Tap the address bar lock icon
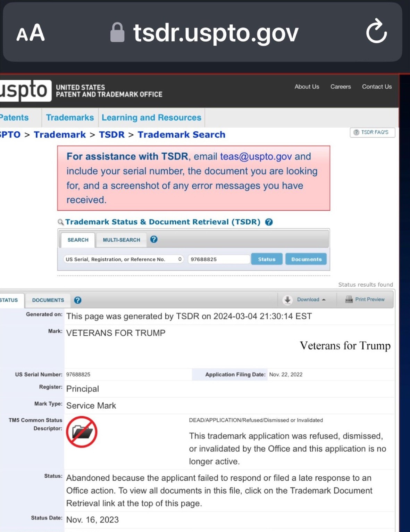410x532 pixels. click(x=117, y=33)
